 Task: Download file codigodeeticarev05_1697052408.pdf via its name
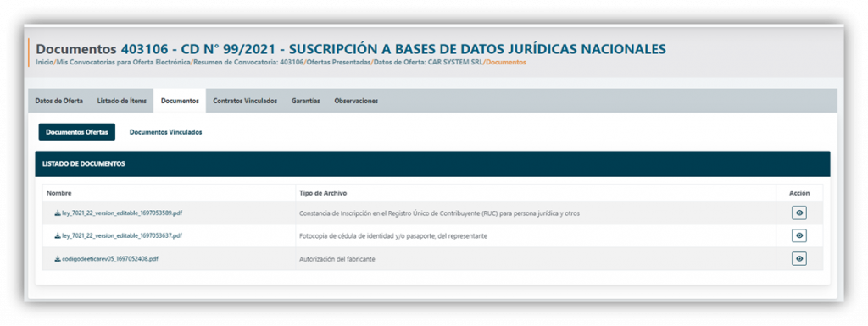[x=110, y=258]
